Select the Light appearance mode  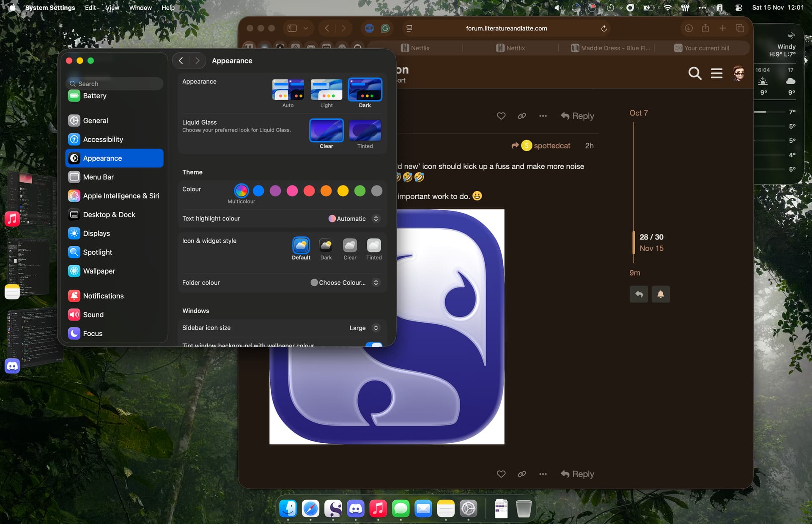(326, 90)
